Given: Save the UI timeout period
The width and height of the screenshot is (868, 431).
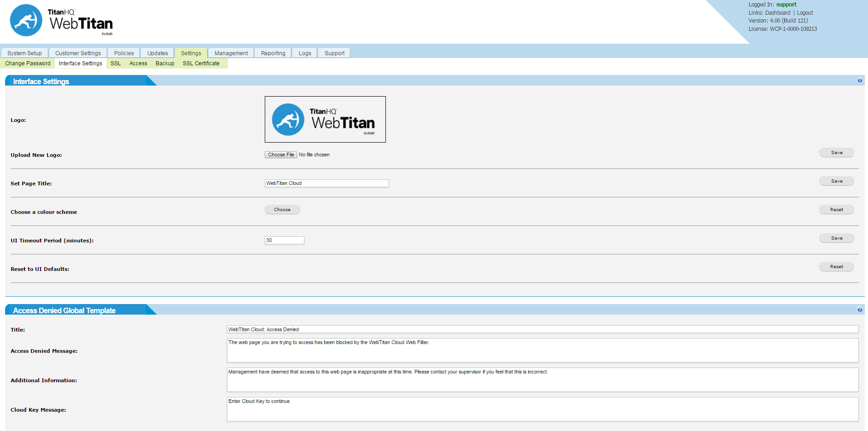Looking at the screenshot, I should [x=837, y=238].
